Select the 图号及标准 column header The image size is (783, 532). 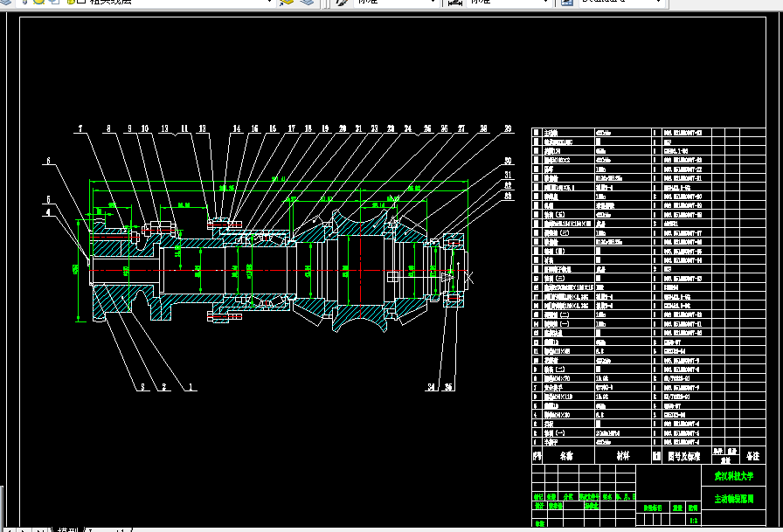point(683,456)
